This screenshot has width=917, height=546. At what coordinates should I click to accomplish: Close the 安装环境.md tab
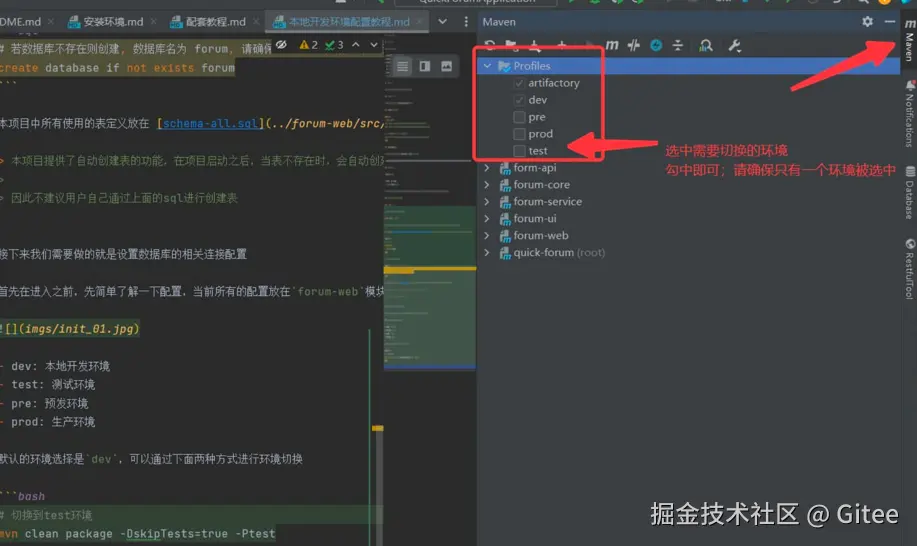tap(153, 22)
